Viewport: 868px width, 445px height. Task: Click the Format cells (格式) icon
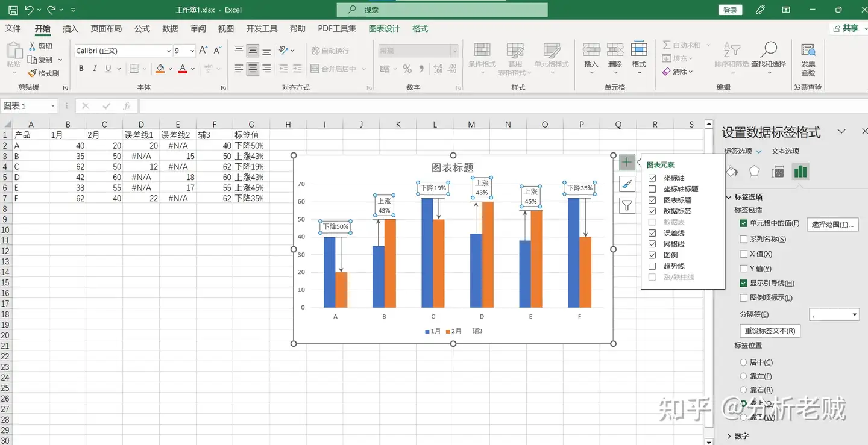pos(639,51)
